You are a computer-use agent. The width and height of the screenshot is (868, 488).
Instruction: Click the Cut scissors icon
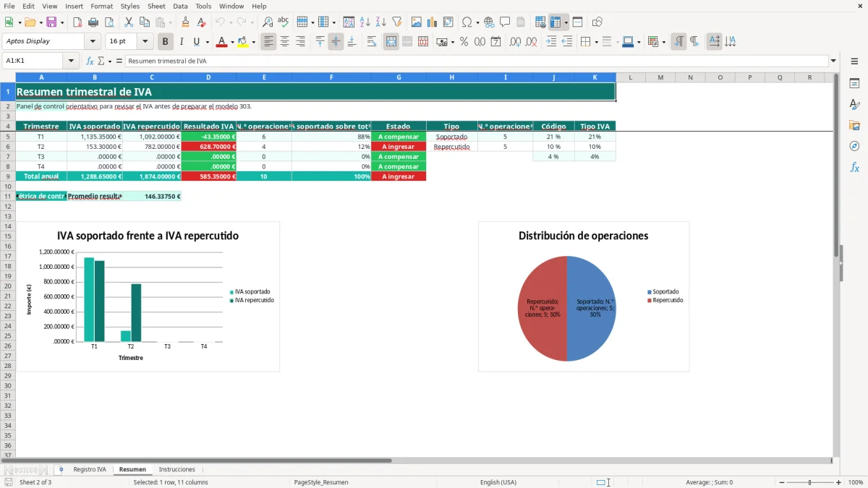click(128, 22)
